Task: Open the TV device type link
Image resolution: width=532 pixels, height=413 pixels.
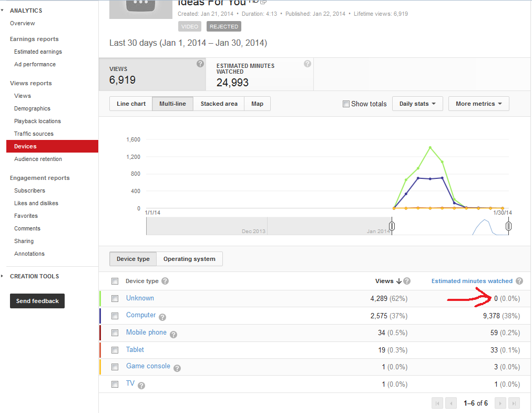Action: coord(130,383)
